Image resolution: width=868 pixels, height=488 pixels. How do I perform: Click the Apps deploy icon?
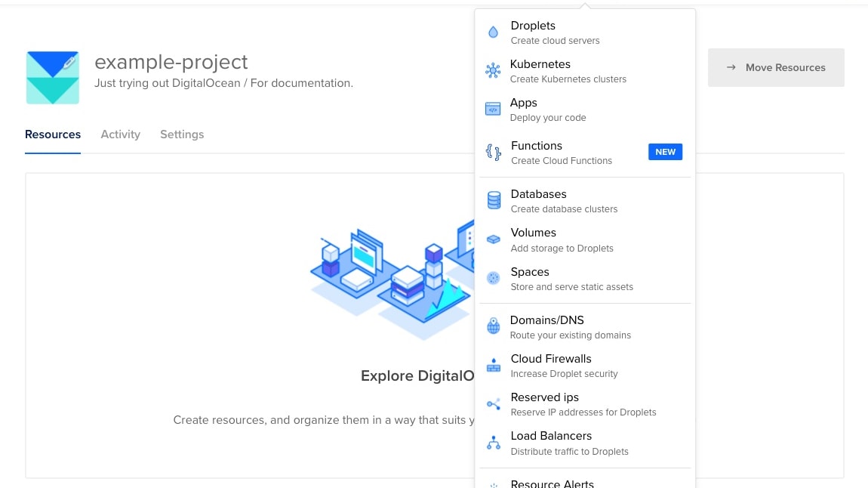point(494,108)
